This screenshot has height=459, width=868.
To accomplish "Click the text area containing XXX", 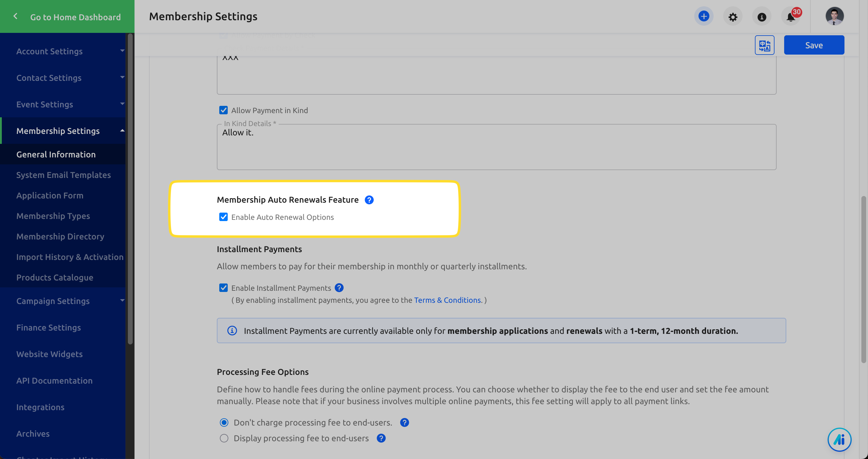I will [496, 75].
